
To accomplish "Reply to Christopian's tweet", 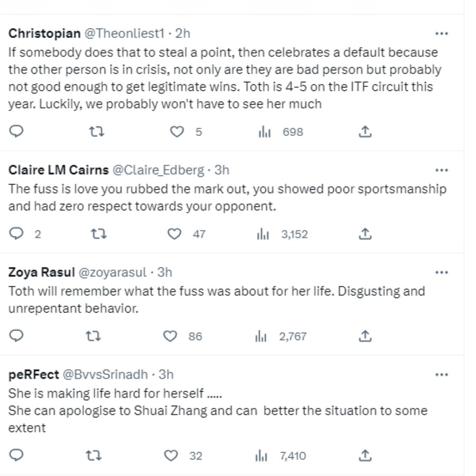I will click(x=16, y=131).
